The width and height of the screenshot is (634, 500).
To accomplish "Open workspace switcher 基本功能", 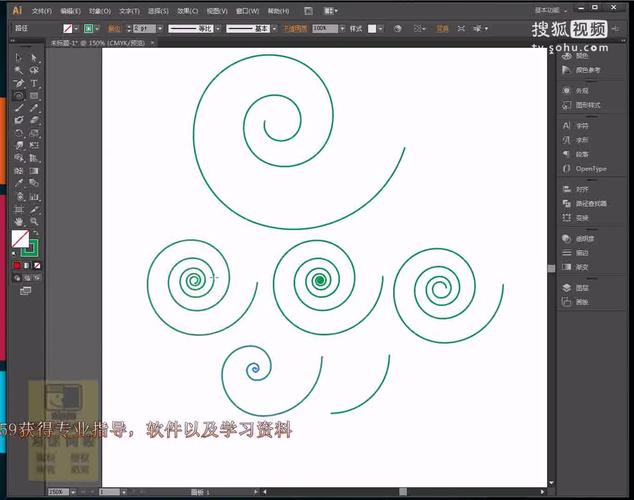I will [551, 10].
